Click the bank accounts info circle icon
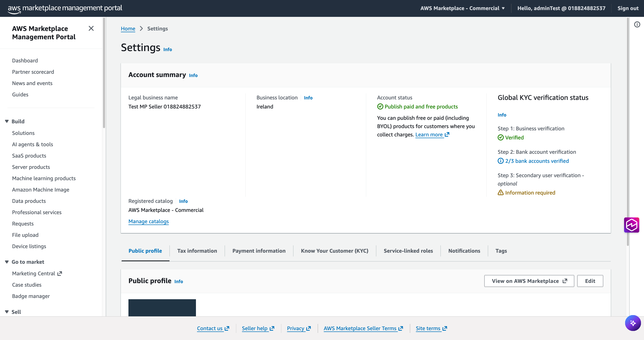Screen dimensions: 644x340 click(x=500, y=161)
